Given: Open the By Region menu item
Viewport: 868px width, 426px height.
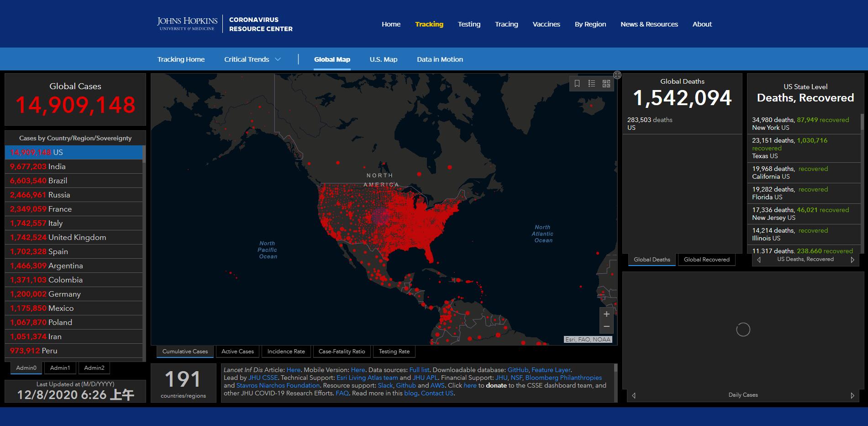Looking at the screenshot, I should pos(590,24).
